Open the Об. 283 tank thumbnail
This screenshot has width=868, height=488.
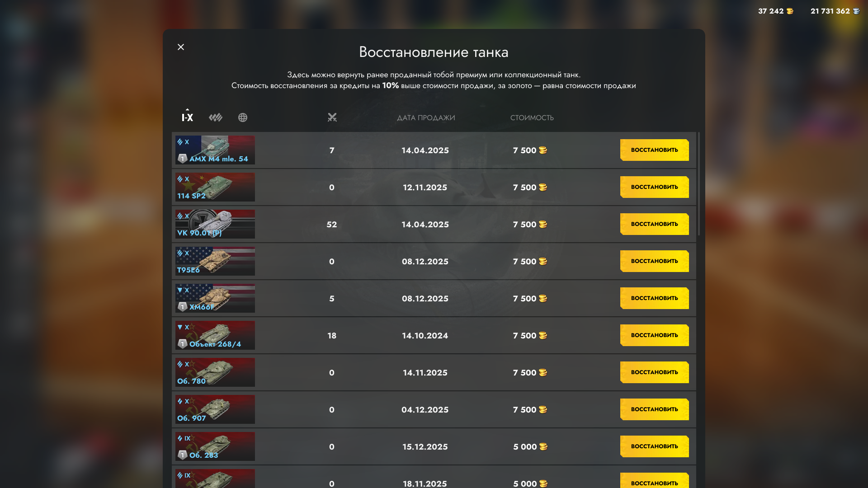[215, 446]
